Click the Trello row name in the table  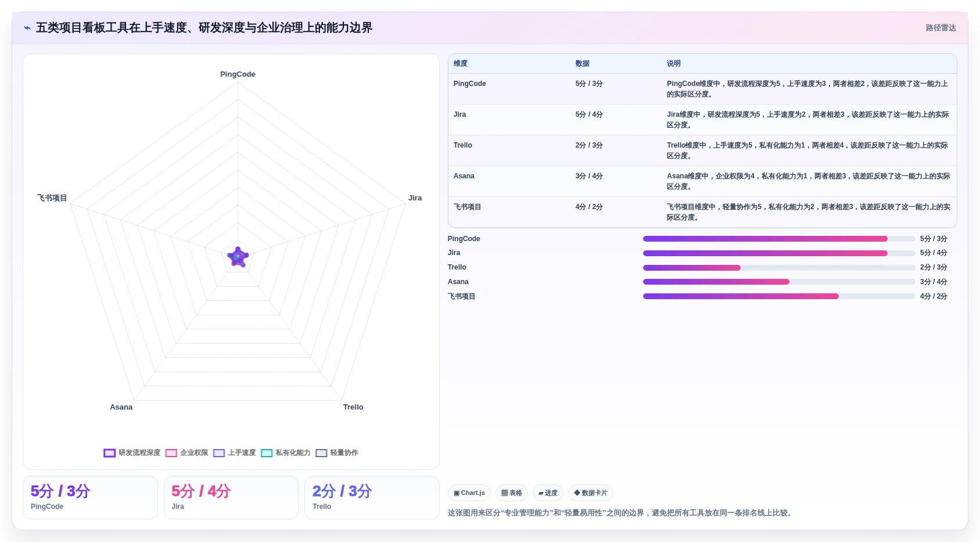[x=463, y=145]
